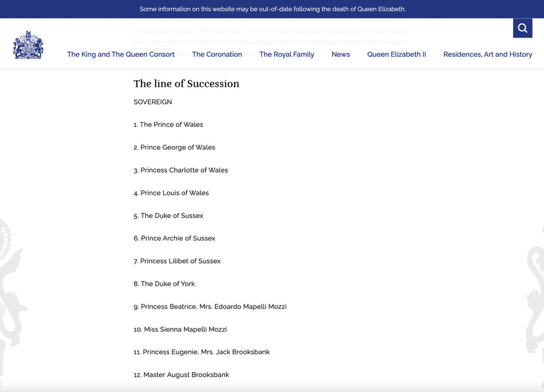The image size is (544, 392).
Task: Open the search magnifier icon
Action: [x=522, y=28]
